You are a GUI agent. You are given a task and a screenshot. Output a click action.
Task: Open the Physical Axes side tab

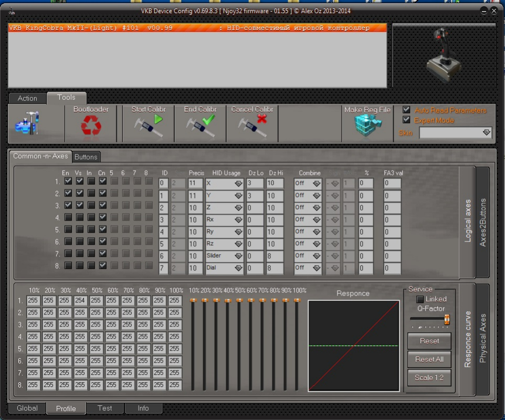482,338
